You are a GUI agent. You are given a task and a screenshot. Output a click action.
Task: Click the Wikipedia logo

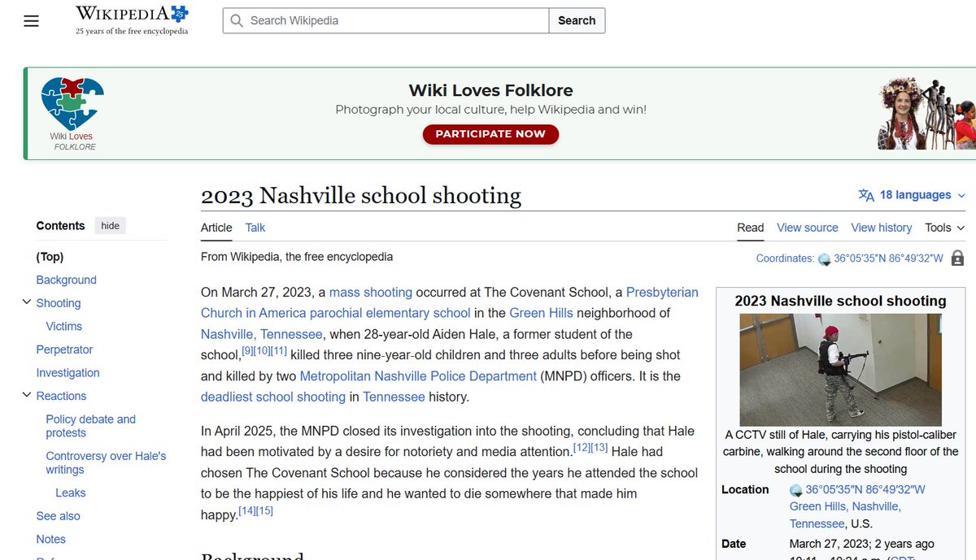132,20
